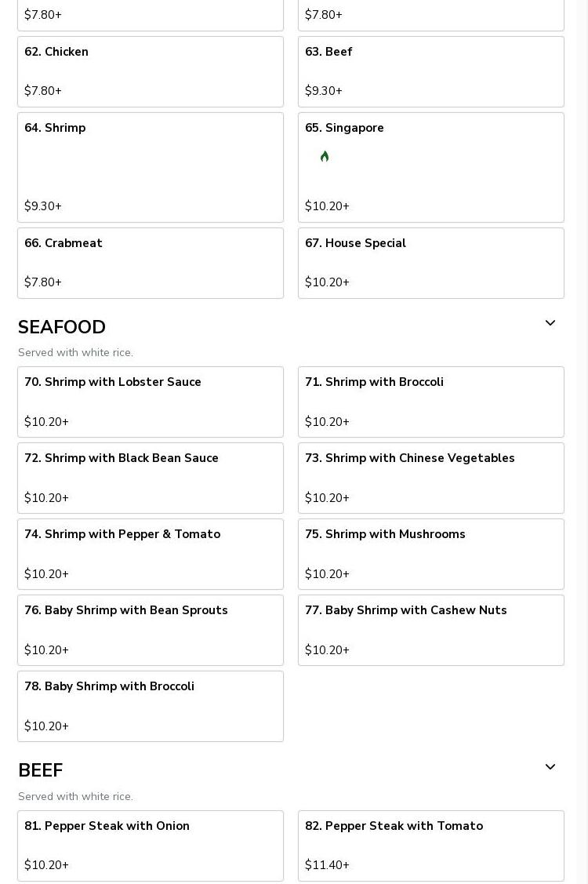Viewport: 588px width, 884px height.
Task: Collapse the BEEF section chevron
Action: (x=550, y=767)
